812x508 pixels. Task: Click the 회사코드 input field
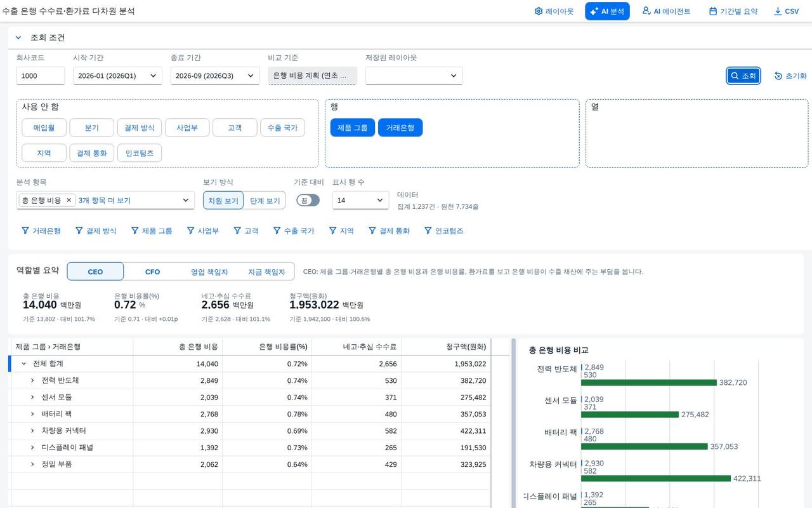pyautogui.click(x=41, y=76)
